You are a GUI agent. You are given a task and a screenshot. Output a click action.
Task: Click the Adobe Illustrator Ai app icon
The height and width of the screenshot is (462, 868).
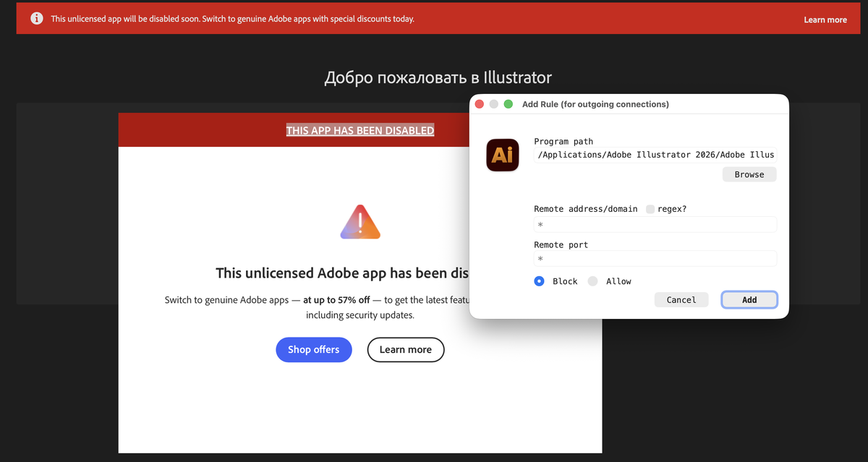pyautogui.click(x=503, y=155)
